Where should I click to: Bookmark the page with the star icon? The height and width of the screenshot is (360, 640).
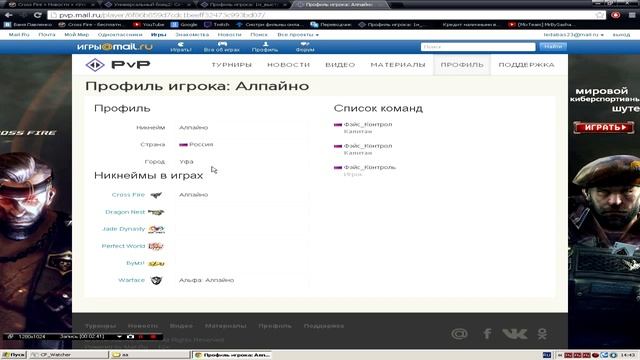[600, 15]
